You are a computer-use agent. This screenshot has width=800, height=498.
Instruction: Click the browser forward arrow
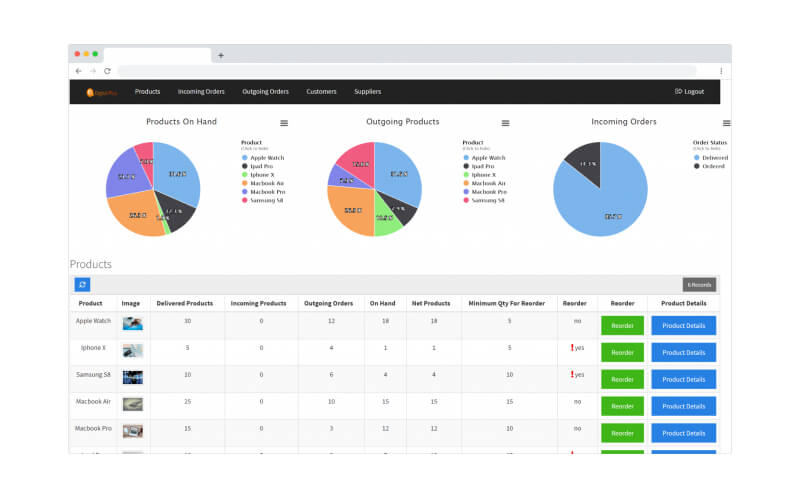click(x=93, y=71)
